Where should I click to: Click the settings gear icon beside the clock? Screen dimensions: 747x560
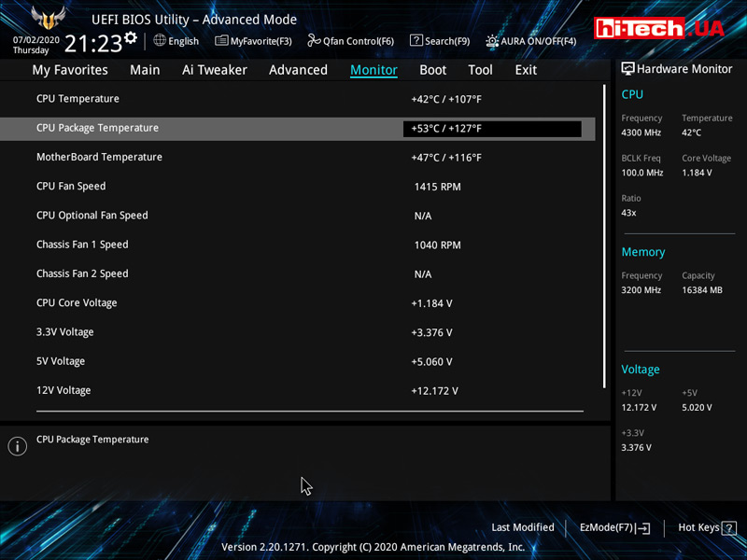coord(130,38)
